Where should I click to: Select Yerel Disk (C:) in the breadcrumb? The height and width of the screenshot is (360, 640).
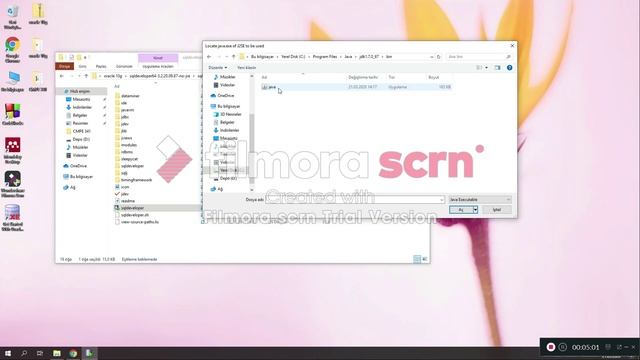pos(293,57)
